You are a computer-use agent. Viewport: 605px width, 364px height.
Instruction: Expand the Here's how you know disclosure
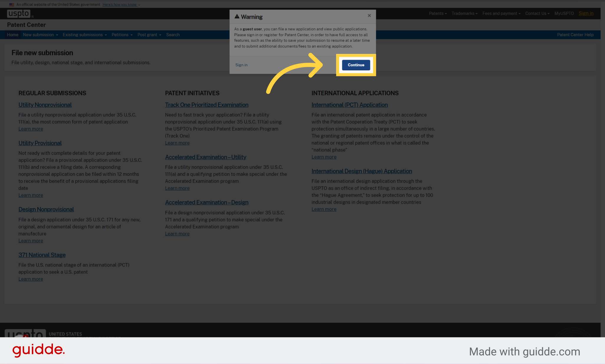(120, 4)
